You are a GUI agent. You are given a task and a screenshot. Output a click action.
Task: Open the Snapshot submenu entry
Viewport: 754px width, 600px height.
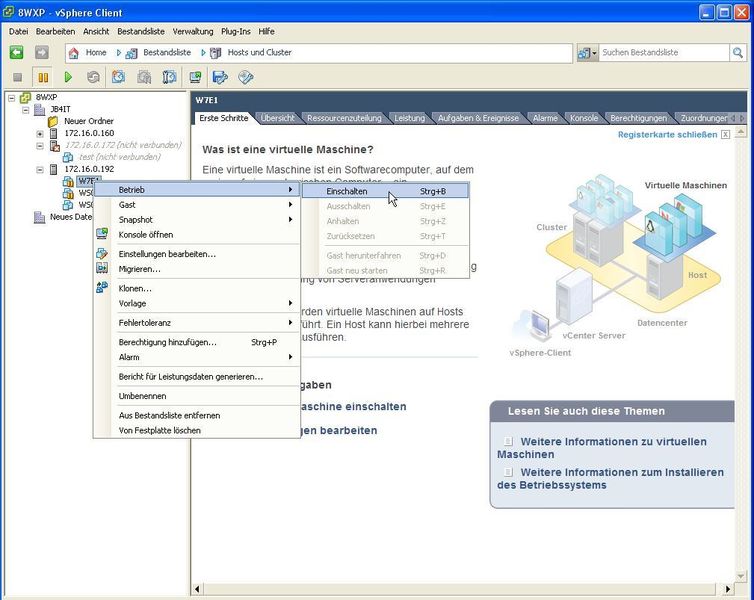tap(136, 220)
